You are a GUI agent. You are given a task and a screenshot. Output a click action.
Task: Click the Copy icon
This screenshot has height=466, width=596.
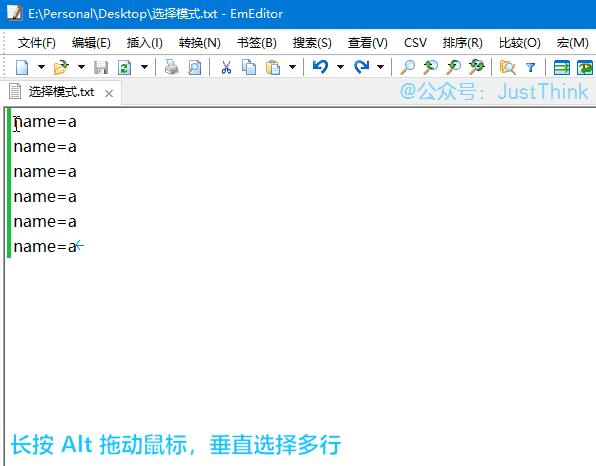[x=249, y=67]
